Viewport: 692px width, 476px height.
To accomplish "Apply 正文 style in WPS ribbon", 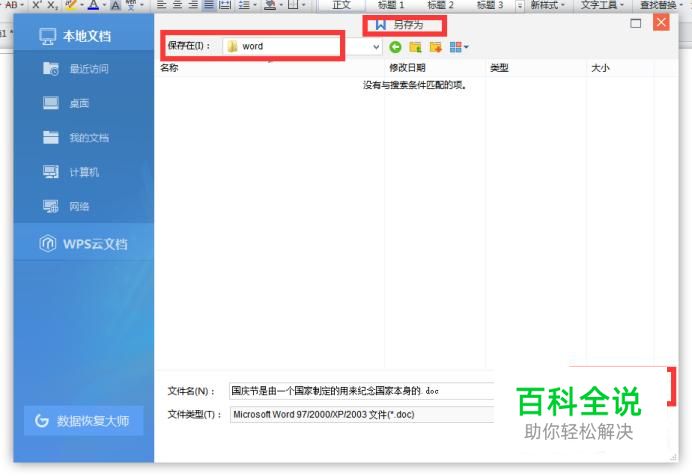I will coord(341,5).
